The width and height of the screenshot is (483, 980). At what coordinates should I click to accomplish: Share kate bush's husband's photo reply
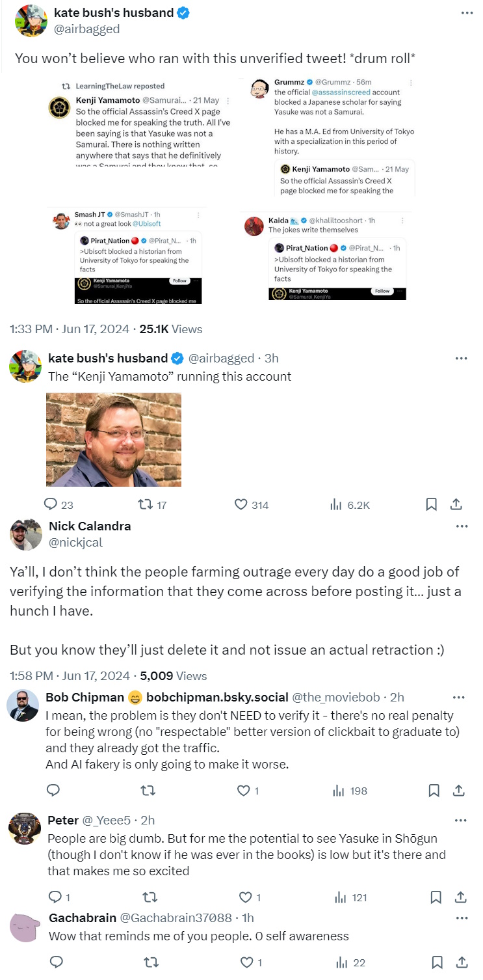(x=456, y=504)
